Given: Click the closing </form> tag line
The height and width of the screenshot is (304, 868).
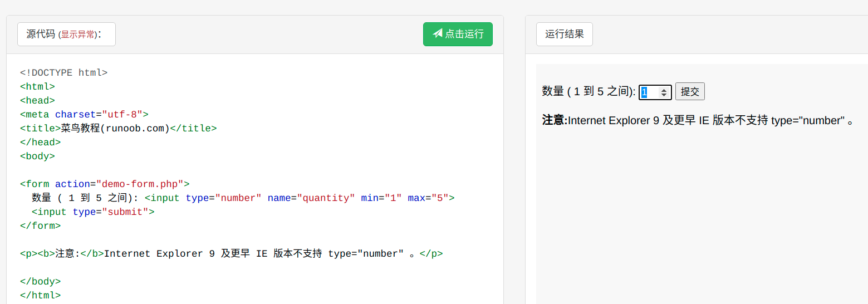Looking at the screenshot, I should (40, 225).
